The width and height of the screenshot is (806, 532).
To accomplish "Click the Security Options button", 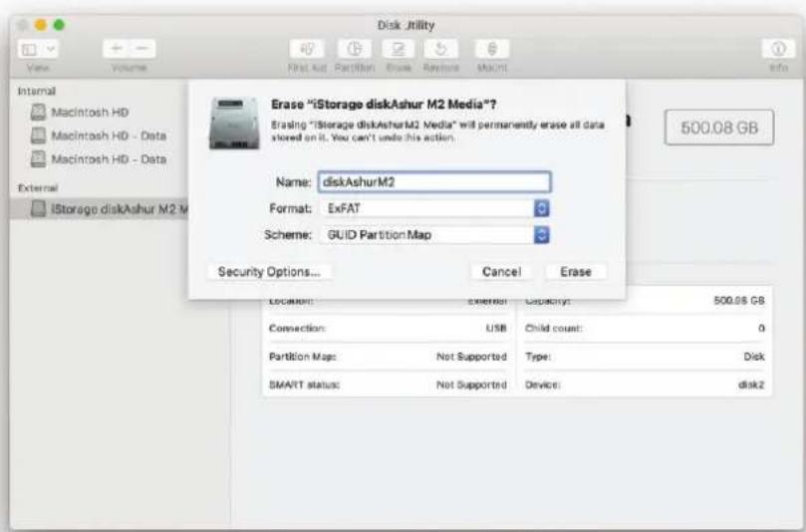I will pos(269,272).
